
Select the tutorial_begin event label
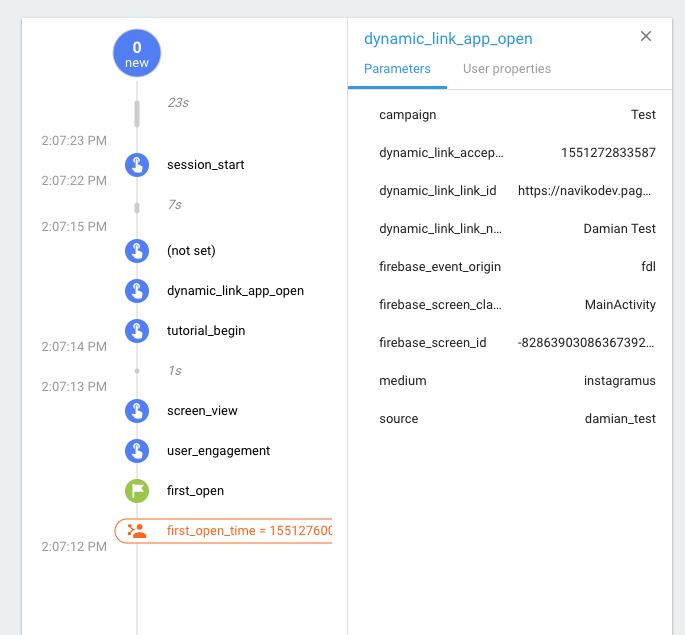pos(206,331)
